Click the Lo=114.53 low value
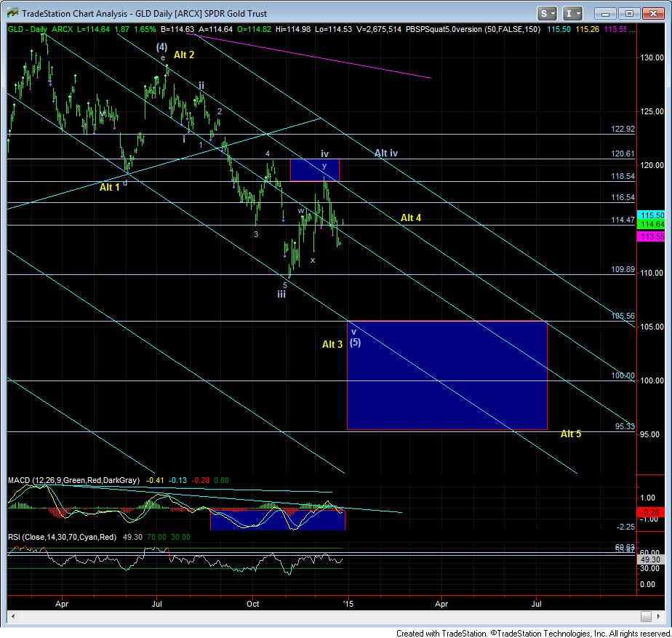Image resolution: width=672 pixels, height=638 pixels. 333,30
